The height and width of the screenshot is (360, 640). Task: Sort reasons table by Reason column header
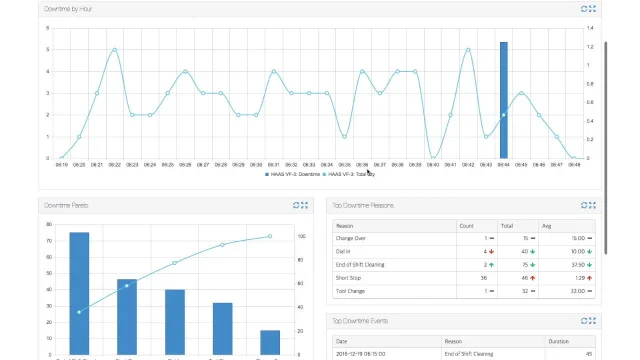coord(394,226)
